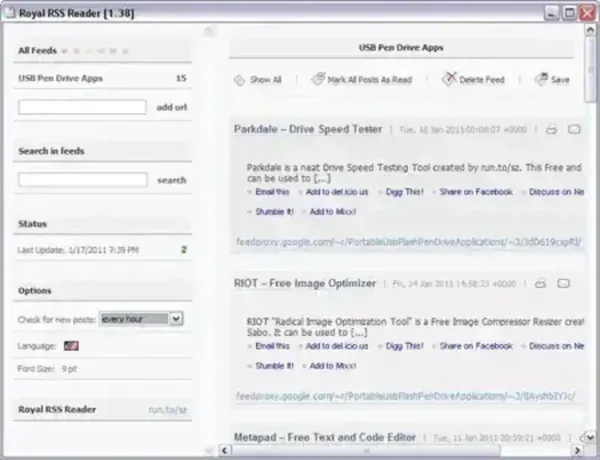This screenshot has width=600, height=460.
Task: Change language via the flag icon
Action: click(x=71, y=346)
